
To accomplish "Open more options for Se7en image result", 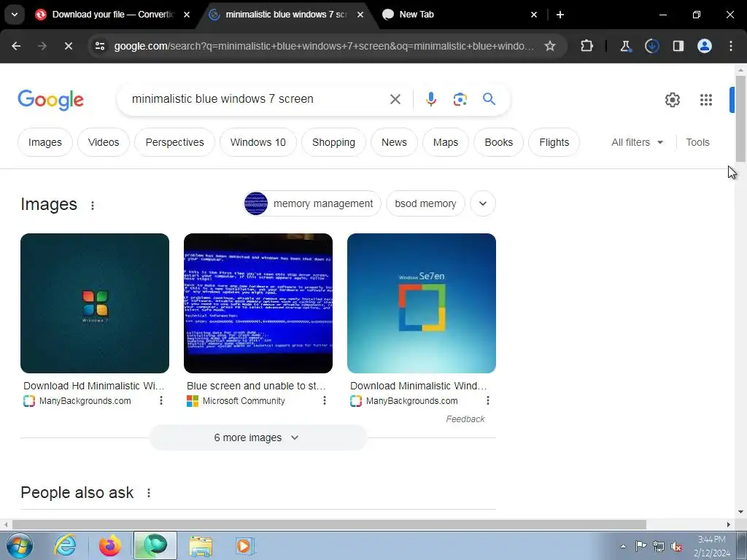I will click(x=488, y=400).
